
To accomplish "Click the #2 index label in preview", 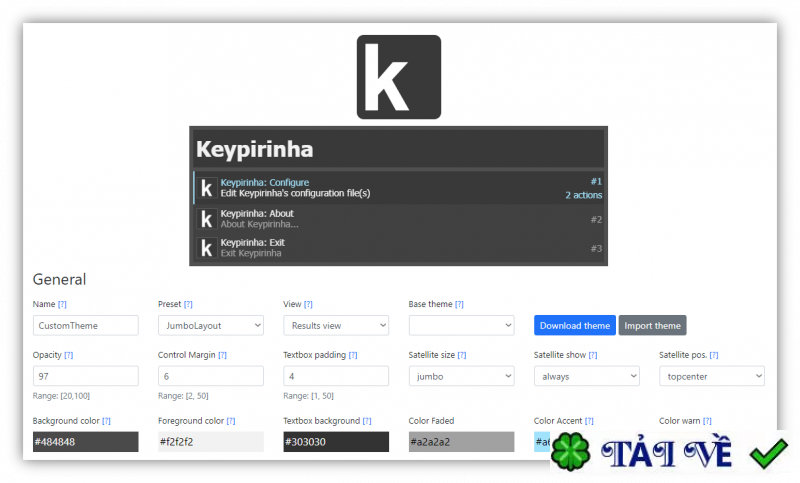I will click(x=596, y=219).
